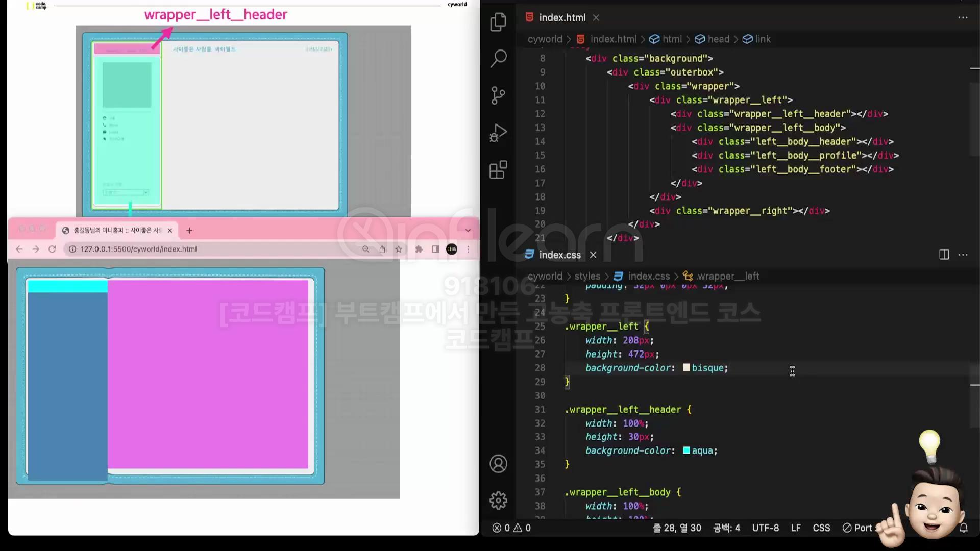The width and height of the screenshot is (980, 551).
Task: Open the Run and Debug panel
Action: (x=498, y=133)
